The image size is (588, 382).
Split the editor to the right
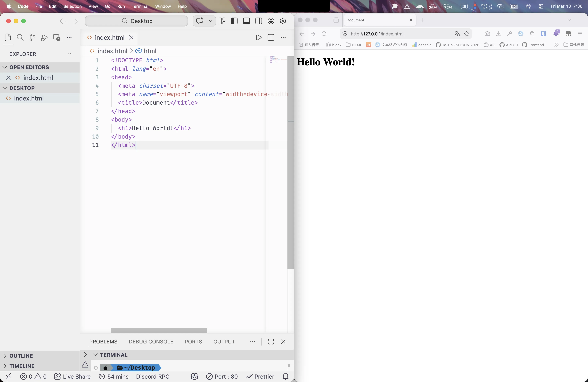point(270,38)
